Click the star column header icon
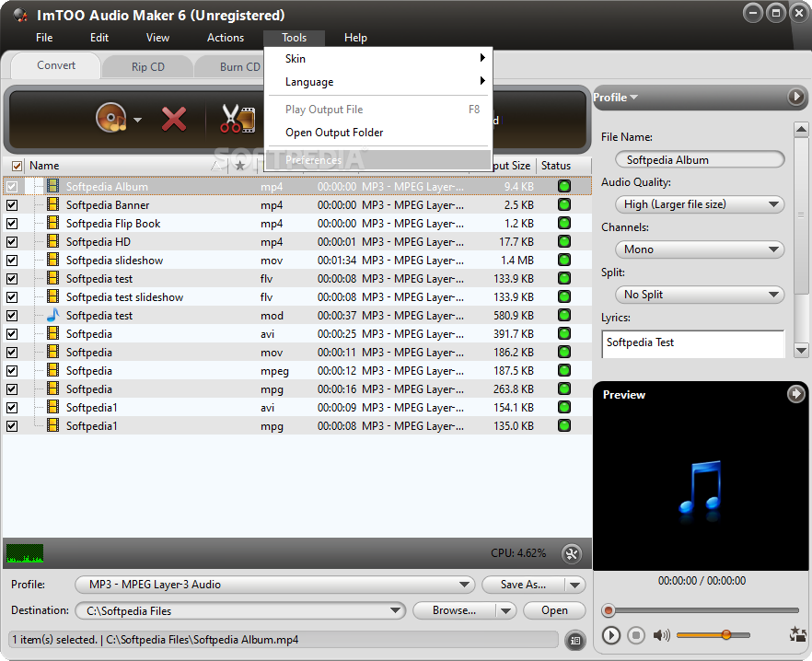Image resolution: width=812 pixels, height=661 pixels. pos(239,166)
